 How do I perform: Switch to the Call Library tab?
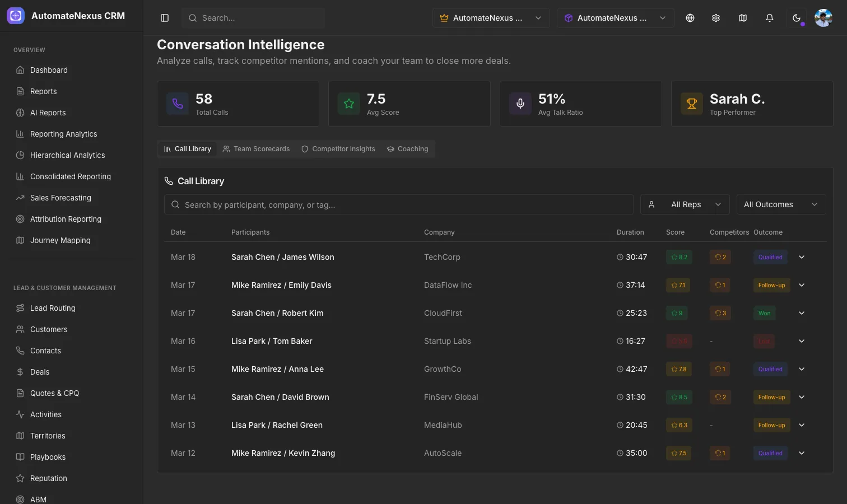(188, 149)
